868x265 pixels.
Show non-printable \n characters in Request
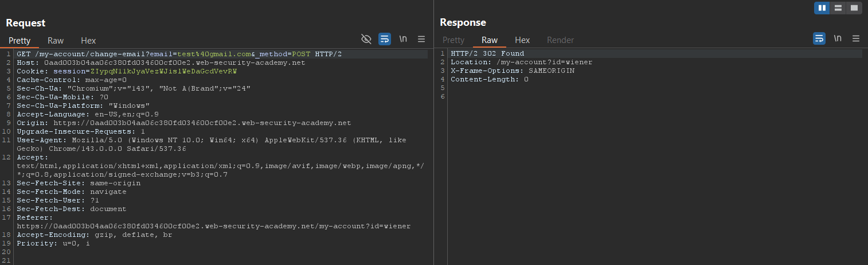[403, 39]
